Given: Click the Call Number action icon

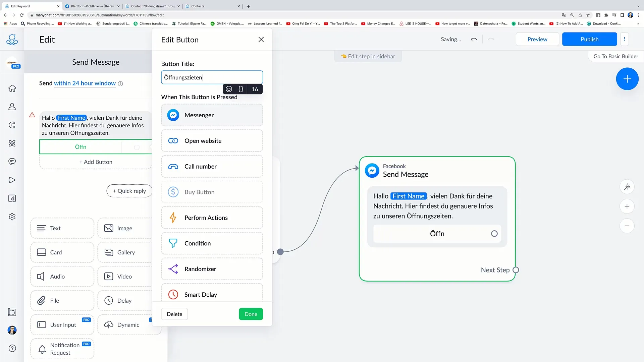Looking at the screenshot, I should (172, 166).
